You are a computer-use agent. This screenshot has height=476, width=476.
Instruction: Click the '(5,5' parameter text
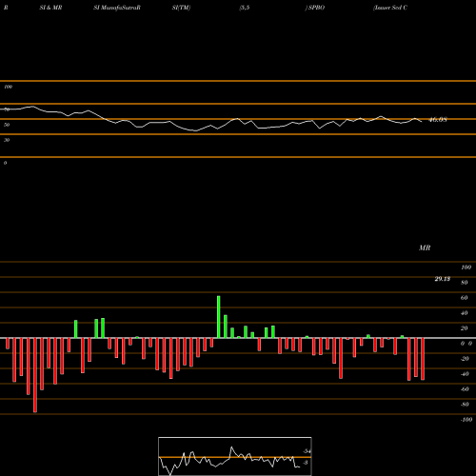pos(245,8)
